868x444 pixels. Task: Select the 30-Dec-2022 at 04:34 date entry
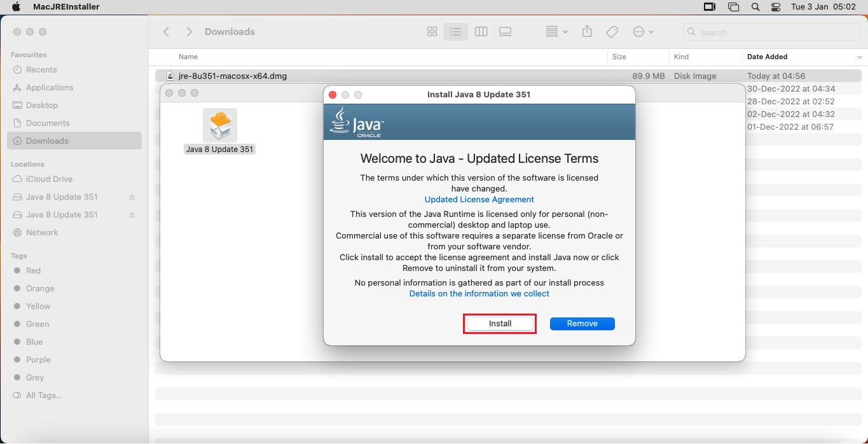click(791, 88)
